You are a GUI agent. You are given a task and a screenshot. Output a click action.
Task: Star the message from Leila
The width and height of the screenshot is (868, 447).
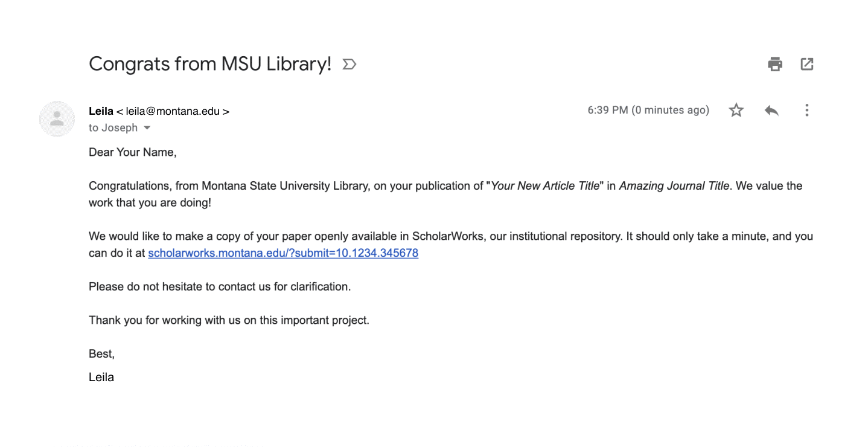[x=736, y=110]
